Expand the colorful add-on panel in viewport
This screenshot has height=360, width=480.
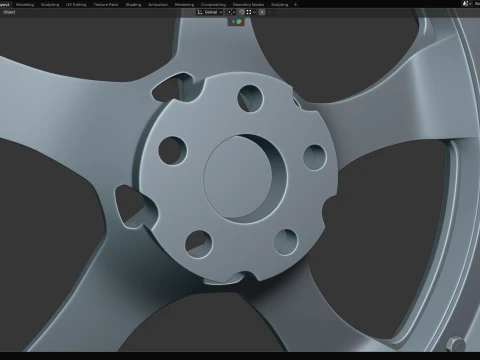237,22
